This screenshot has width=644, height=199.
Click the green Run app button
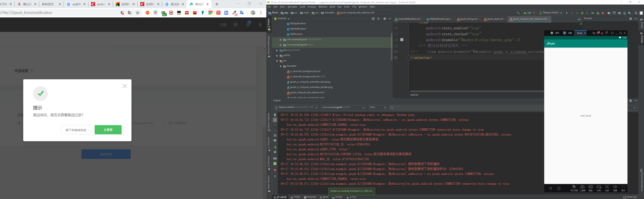pyautogui.click(x=567, y=13)
